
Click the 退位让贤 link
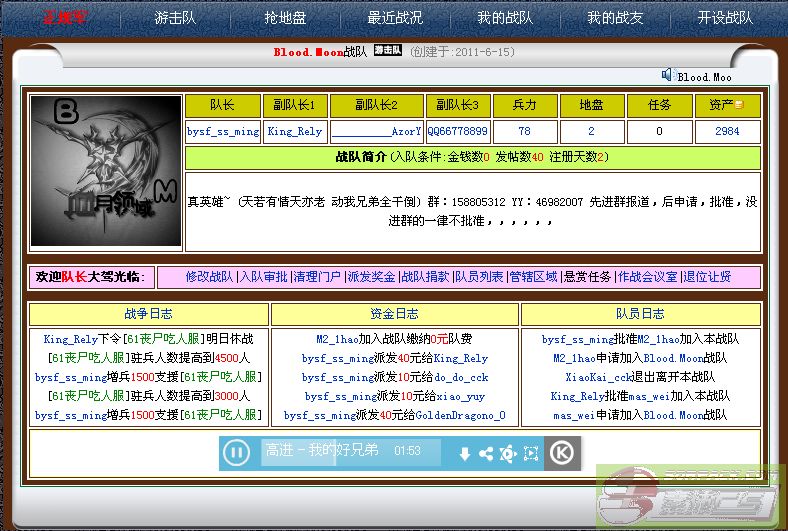point(707,277)
